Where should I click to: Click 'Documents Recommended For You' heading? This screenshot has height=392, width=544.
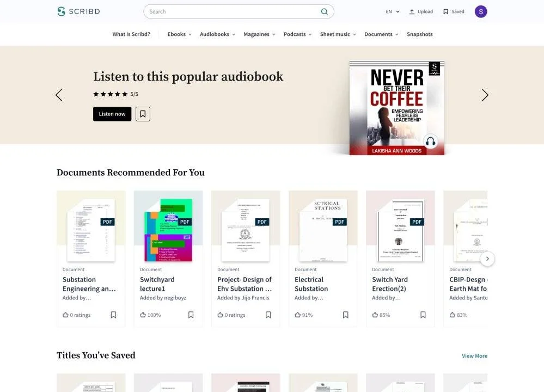[131, 173]
